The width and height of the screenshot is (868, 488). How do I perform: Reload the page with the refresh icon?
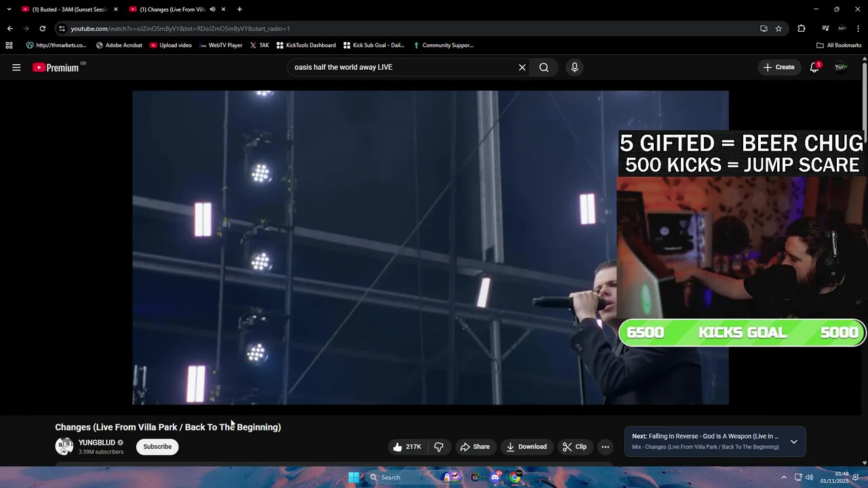click(x=42, y=28)
